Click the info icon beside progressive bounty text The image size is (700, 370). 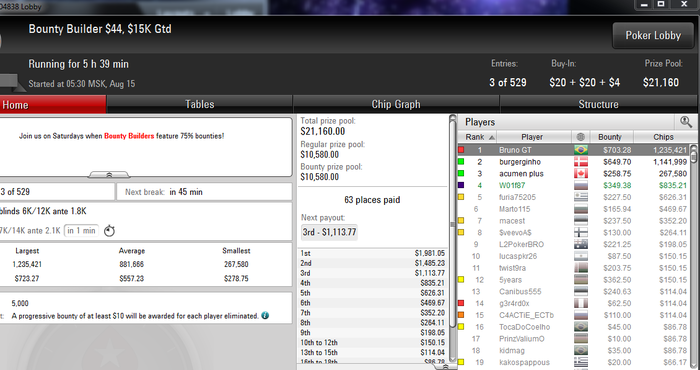click(x=265, y=316)
